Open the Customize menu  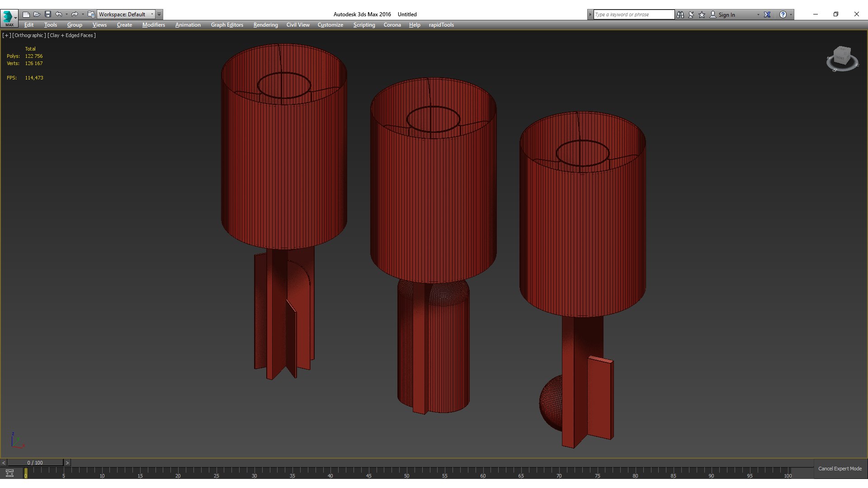click(x=330, y=25)
